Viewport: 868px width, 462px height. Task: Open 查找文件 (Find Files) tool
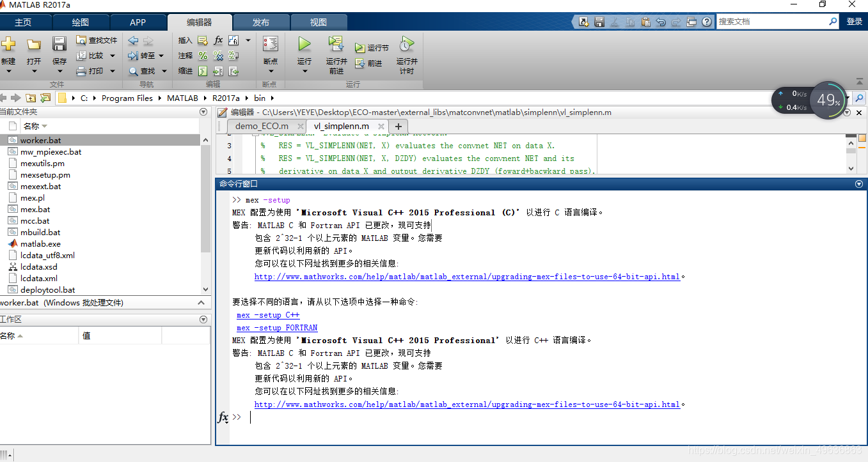pos(97,40)
